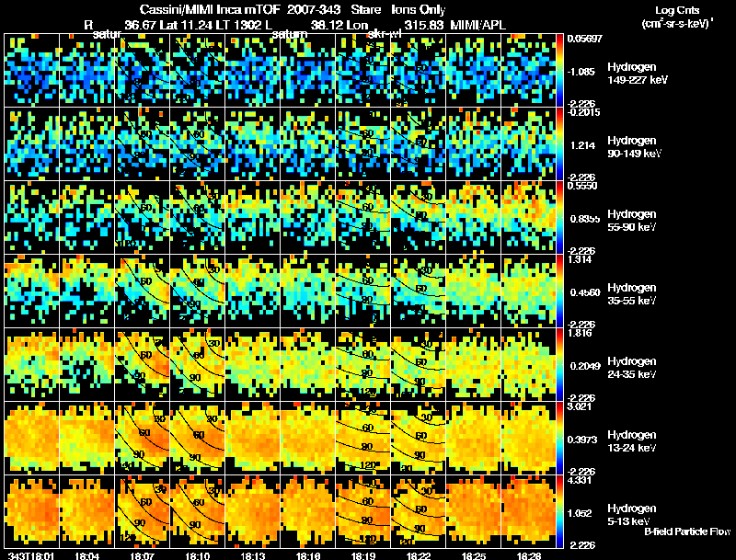Click the 'Ions Only' text in the title
Image resolution: width=736 pixels, height=560 pixels.
(419, 9)
